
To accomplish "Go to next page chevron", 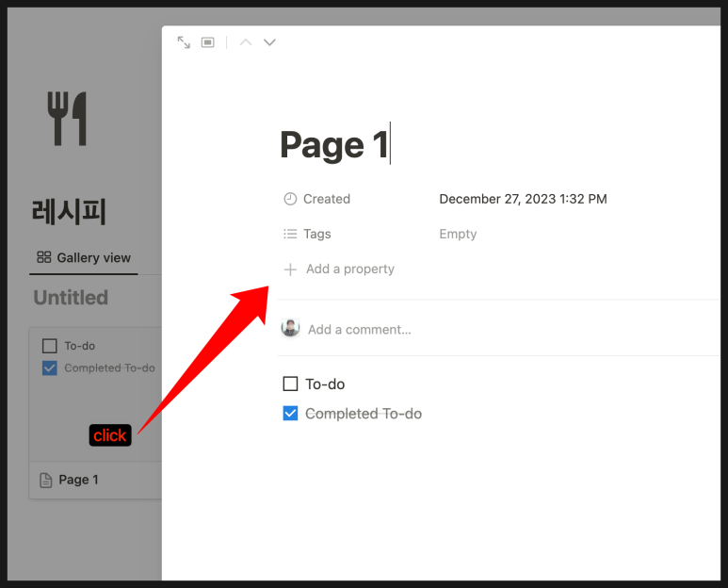I will [x=269, y=42].
